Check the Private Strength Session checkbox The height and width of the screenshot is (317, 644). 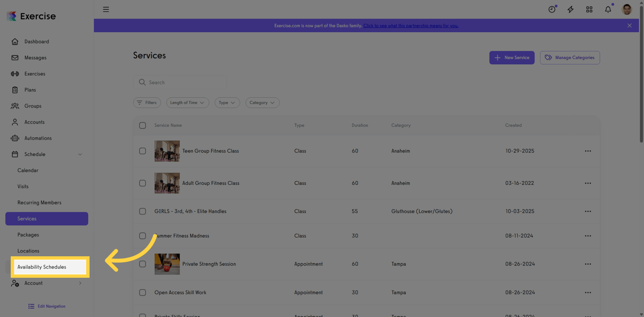tap(142, 264)
